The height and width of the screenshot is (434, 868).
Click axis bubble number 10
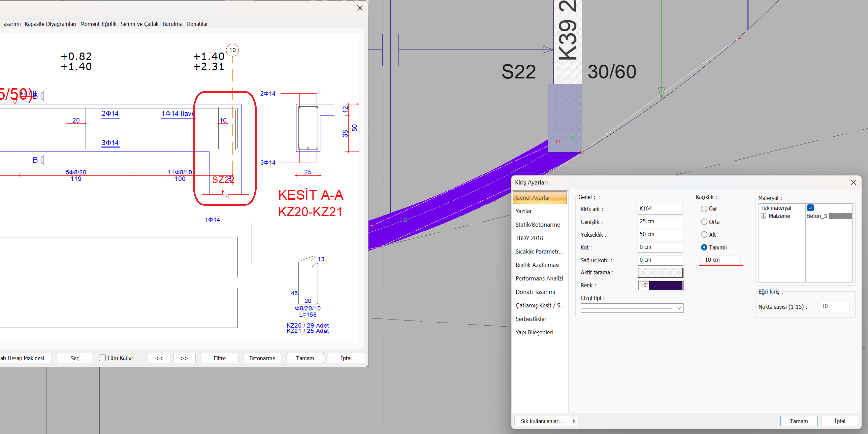tap(232, 50)
